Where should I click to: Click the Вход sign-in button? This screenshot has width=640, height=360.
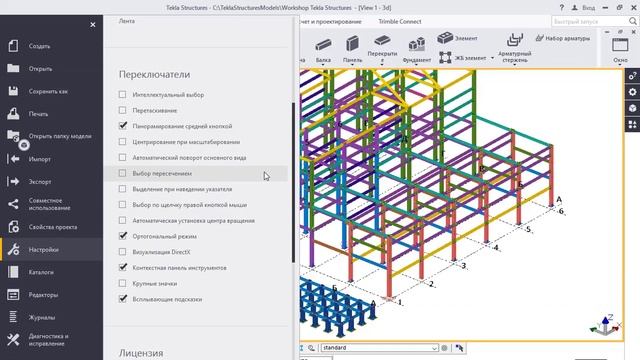click(x=583, y=8)
